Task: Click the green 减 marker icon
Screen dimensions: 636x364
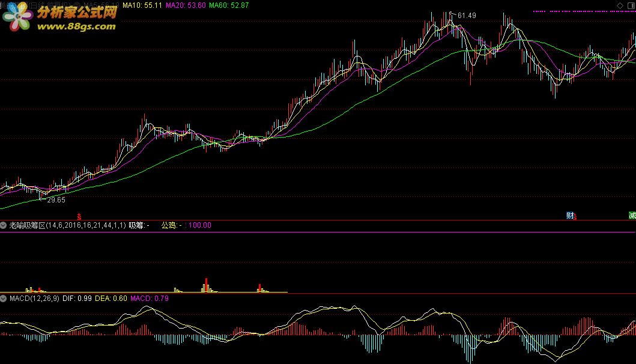Action: click(632, 216)
